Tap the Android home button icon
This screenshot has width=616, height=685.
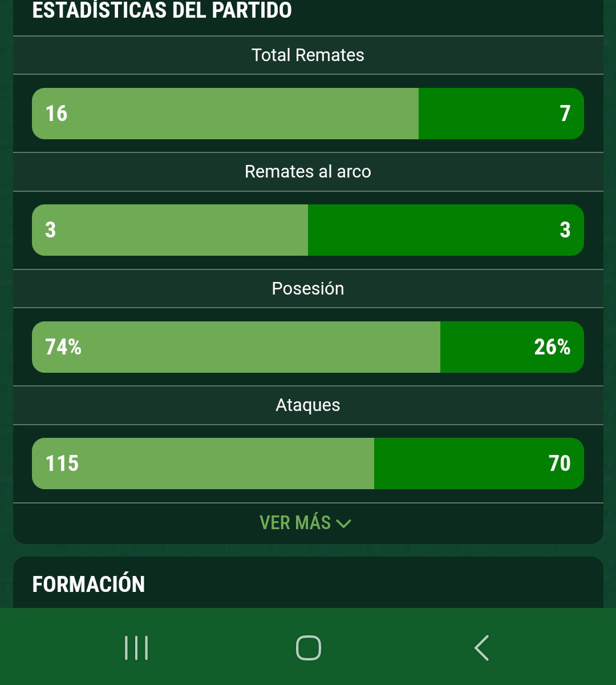[x=308, y=648]
